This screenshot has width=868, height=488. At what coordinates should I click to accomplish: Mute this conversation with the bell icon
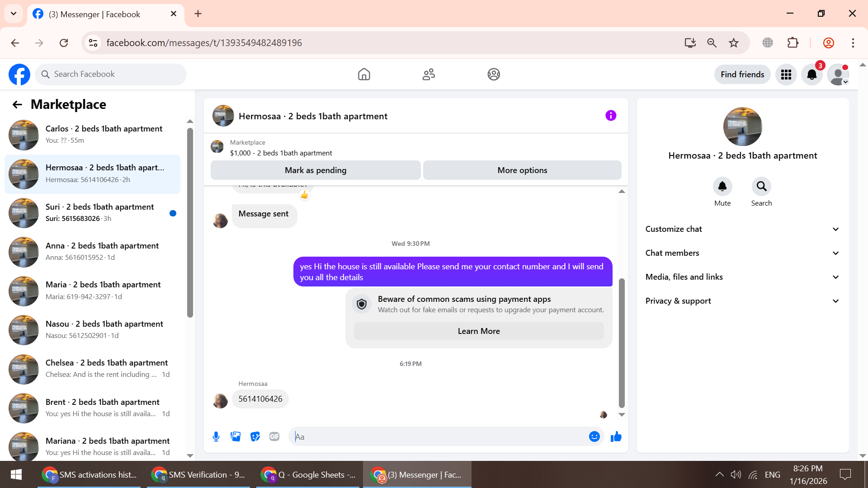click(722, 187)
